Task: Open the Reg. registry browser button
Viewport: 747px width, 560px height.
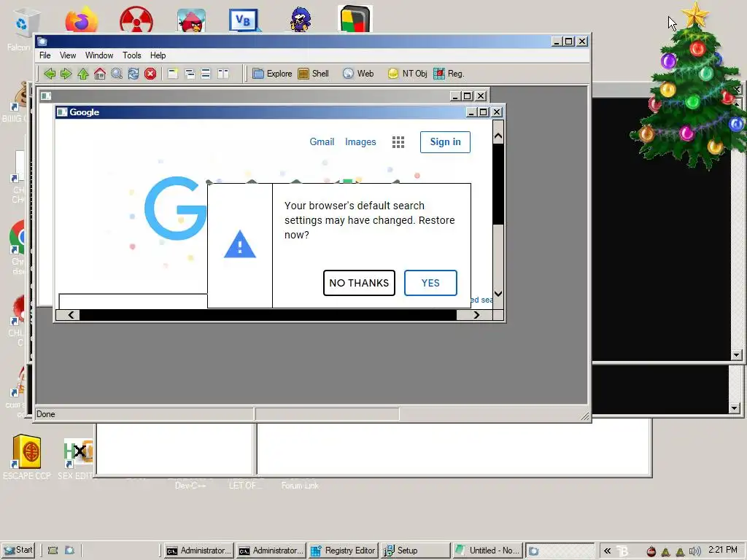Action: click(x=449, y=74)
